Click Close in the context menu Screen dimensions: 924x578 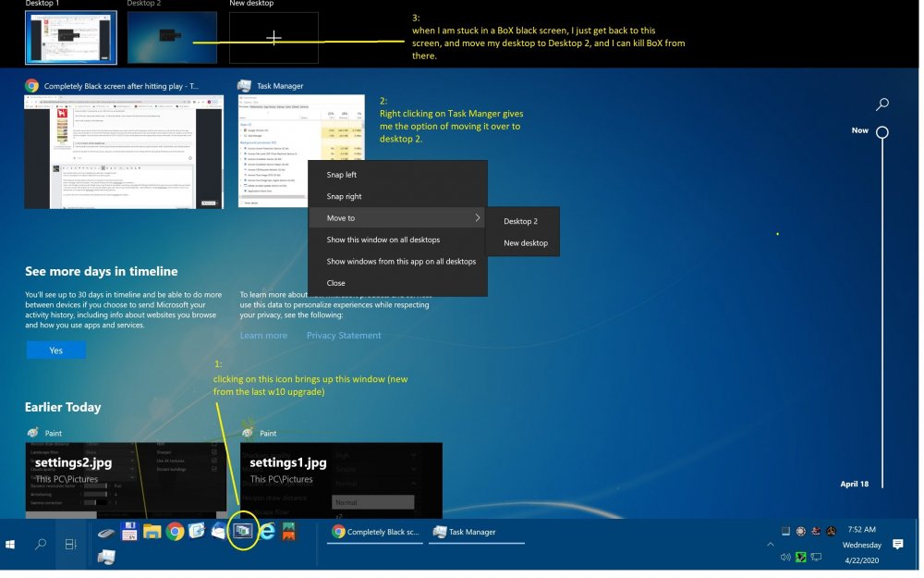pyautogui.click(x=399, y=284)
